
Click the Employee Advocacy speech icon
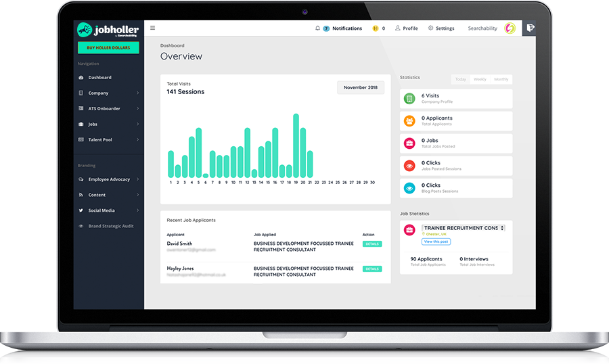(81, 179)
